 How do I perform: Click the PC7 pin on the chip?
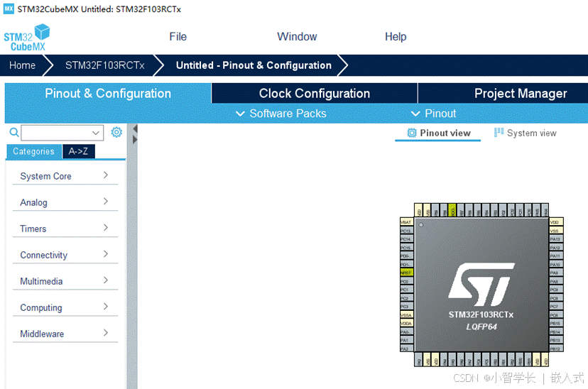pyautogui.click(x=556, y=306)
